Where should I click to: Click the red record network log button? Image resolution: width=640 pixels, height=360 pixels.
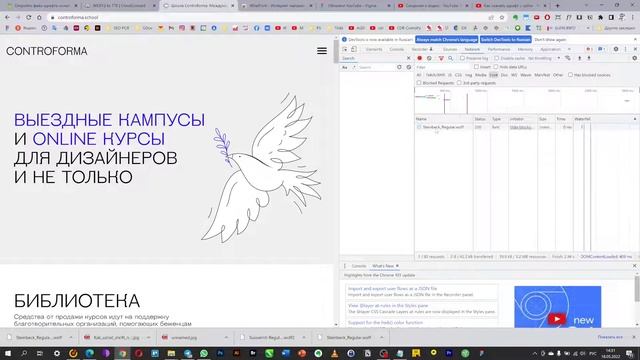[x=419, y=58]
